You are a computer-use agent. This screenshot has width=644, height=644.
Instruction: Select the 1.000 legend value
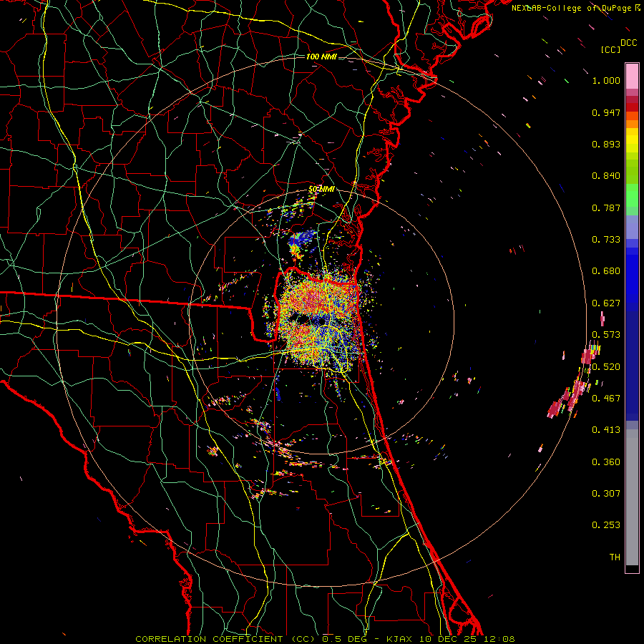click(606, 80)
